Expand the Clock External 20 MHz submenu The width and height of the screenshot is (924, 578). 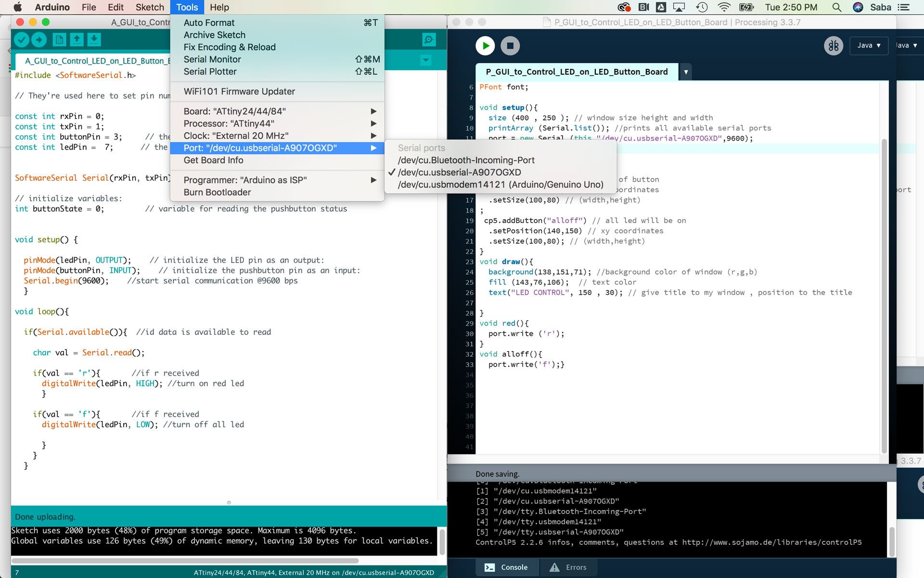[277, 136]
